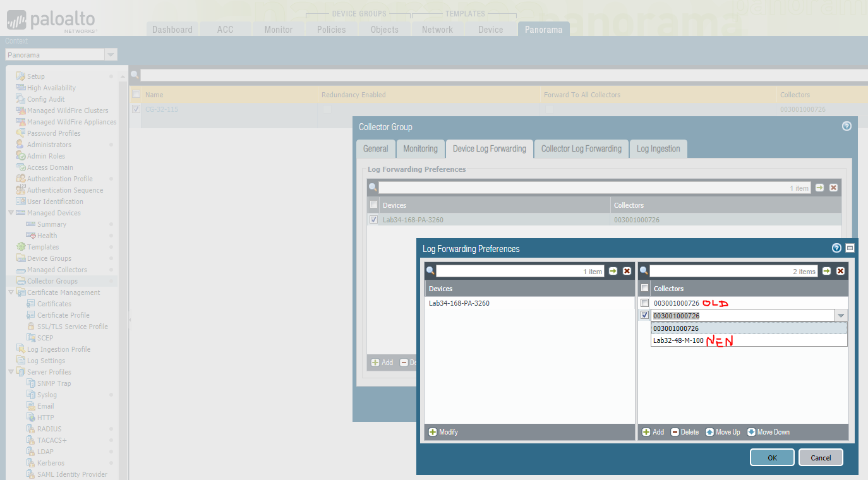Switch to the Dashboard tab
Viewport: 868px width, 480px height.
tap(172, 29)
